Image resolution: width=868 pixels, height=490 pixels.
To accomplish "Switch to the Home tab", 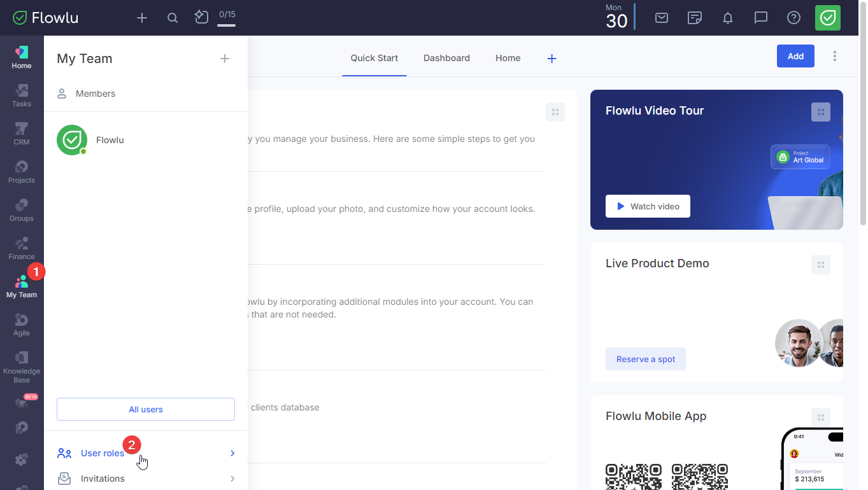I will 508,58.
